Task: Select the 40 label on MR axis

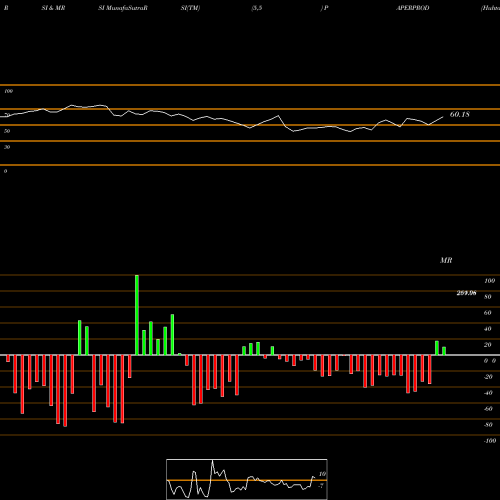Action: tap(488, 329)
